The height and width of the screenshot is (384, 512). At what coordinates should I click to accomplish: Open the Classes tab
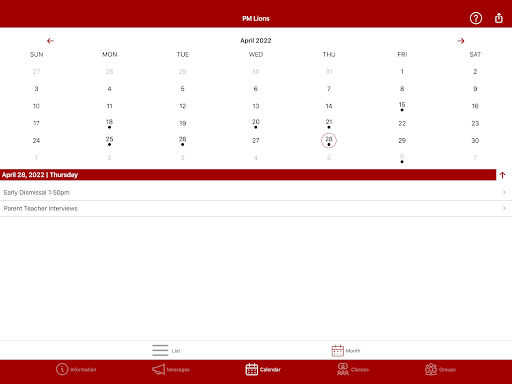pyautogui.click(x=353, y=369)
